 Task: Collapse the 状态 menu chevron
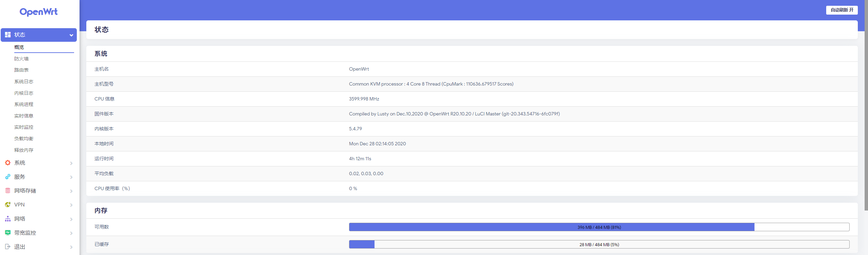(x=71, y=35)
